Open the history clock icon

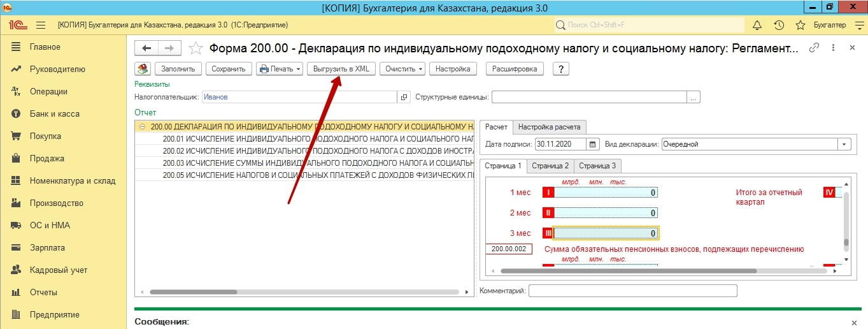pyautogui.click(x=778, y=26)
